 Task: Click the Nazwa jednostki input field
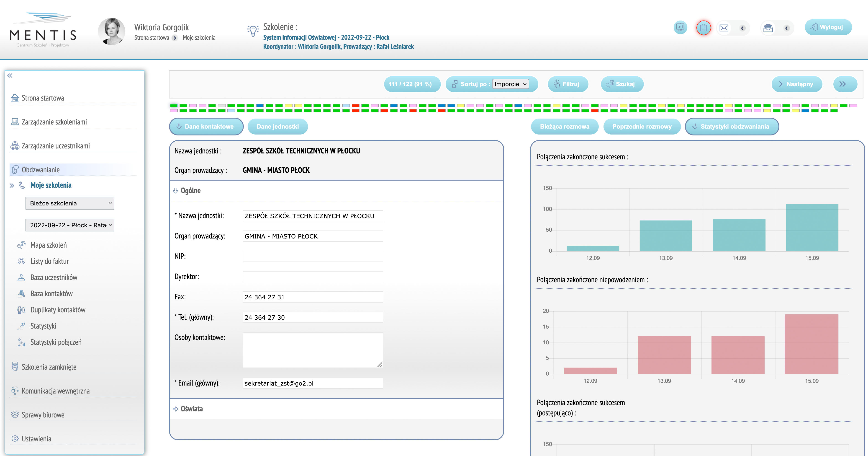[313, 216]
